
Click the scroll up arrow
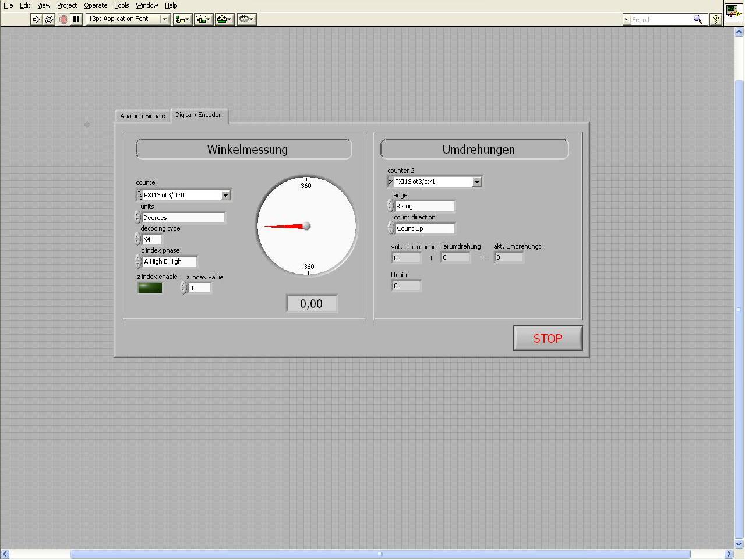pyautogui.click(x=739, y=32)
